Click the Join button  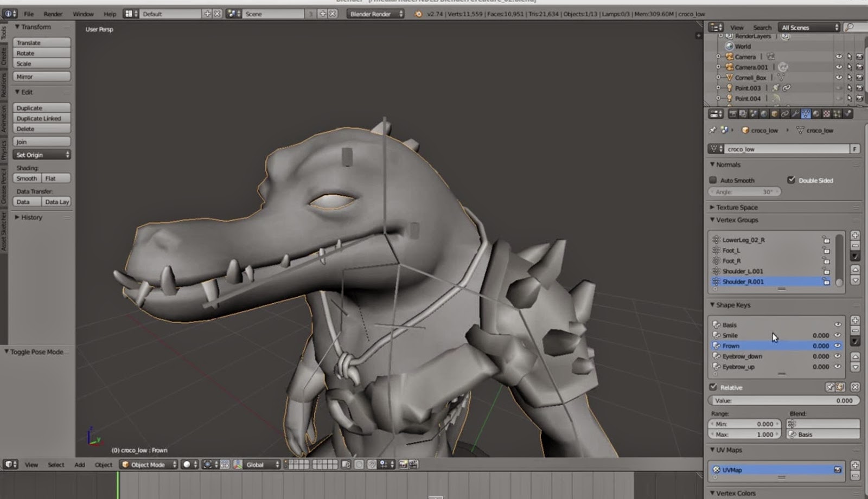(42, 142)
